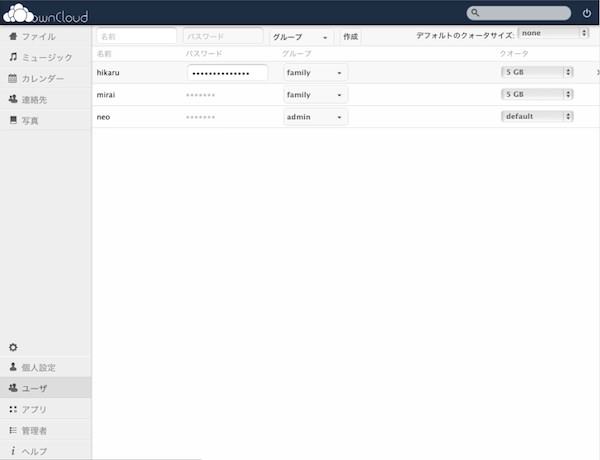Click the Apps four-dots icon

tap(13, 409)
